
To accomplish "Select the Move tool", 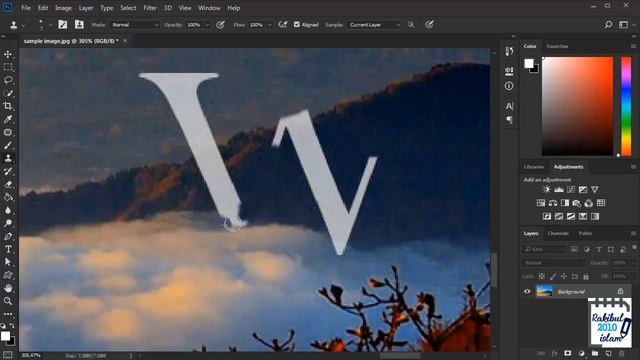I will 8,54.
